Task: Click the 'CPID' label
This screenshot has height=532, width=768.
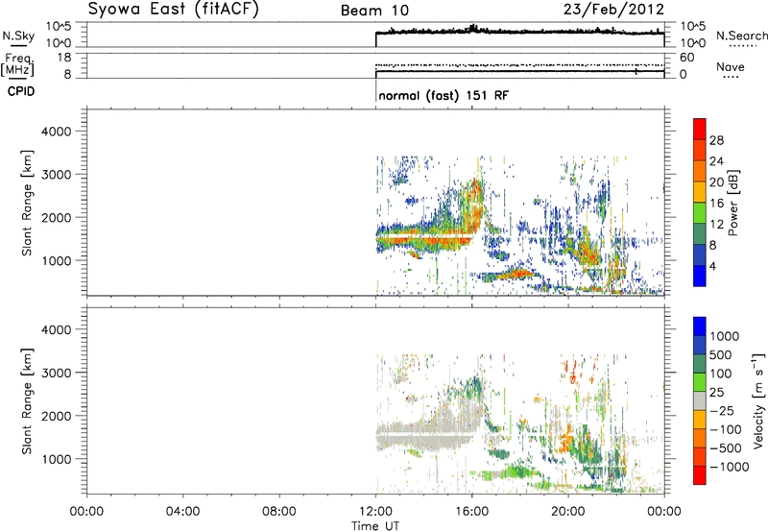Action: point(21,91)
